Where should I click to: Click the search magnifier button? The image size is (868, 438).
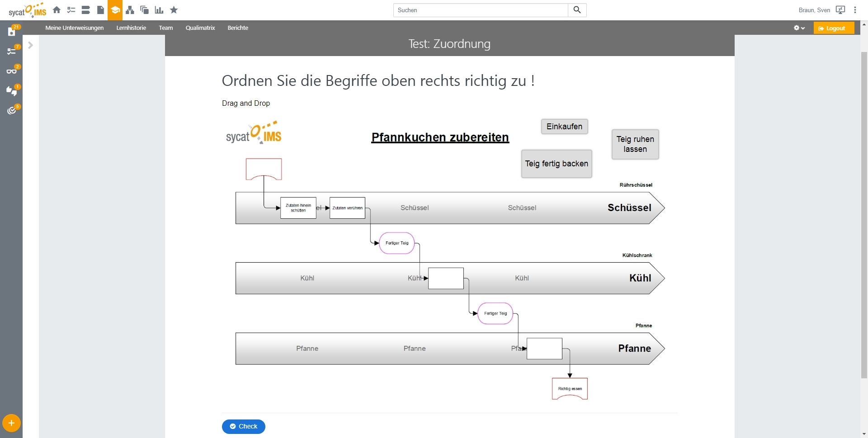coord(577,10)
